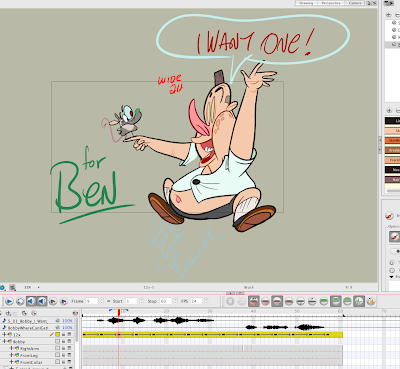Click the star icon ending the onion skin toolbar
400x369 pixels.
tap(371, 301)
